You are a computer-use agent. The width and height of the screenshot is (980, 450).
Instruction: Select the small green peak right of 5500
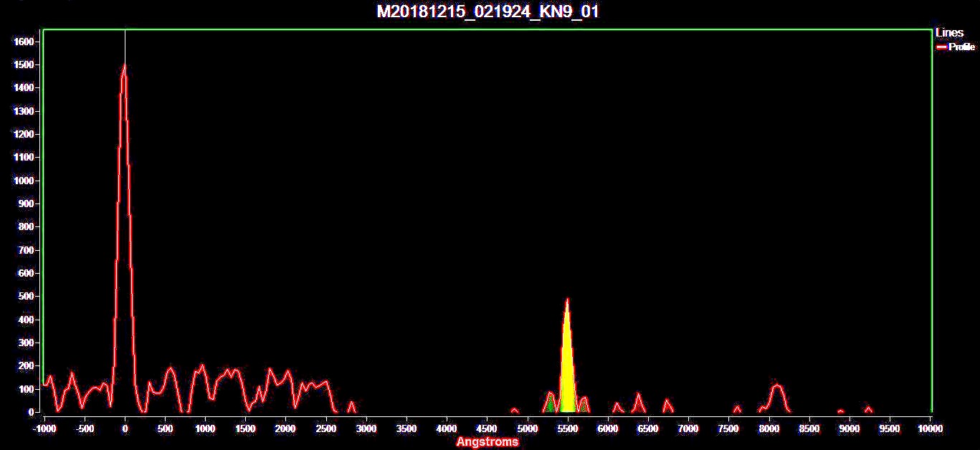point(584,405)
